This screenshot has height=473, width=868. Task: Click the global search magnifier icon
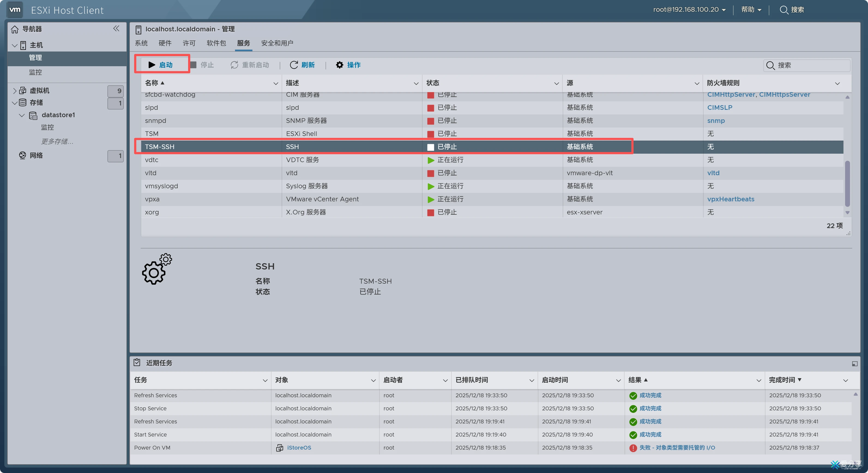[784, 10]
